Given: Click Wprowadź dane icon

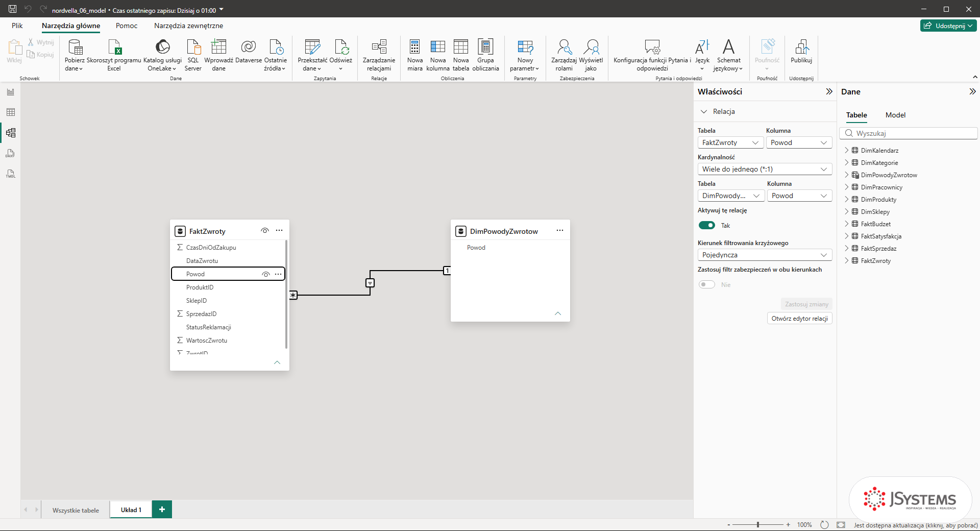Looking at the screenshot, I should click(x=218, y=47).
